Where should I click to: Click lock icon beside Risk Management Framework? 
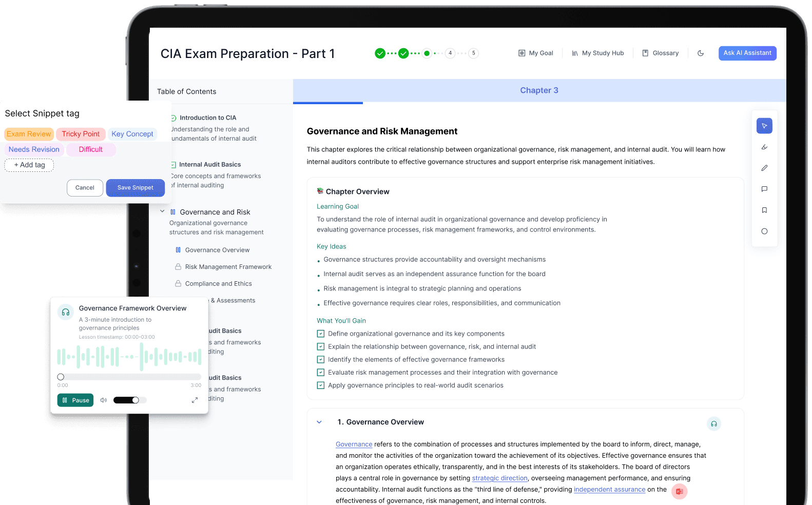pos(178,267)
